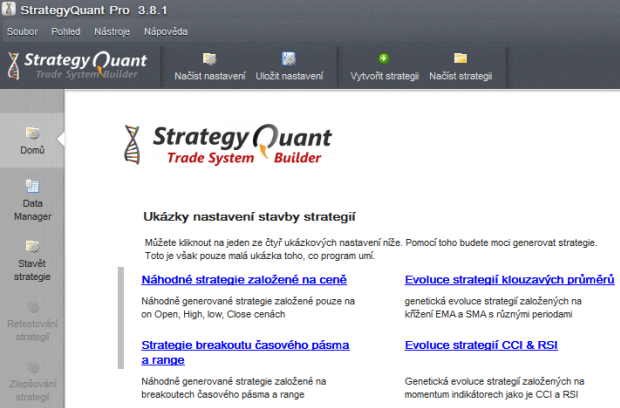Click the StrategyQuant DNA logo in toolbar

coord(13,66)
